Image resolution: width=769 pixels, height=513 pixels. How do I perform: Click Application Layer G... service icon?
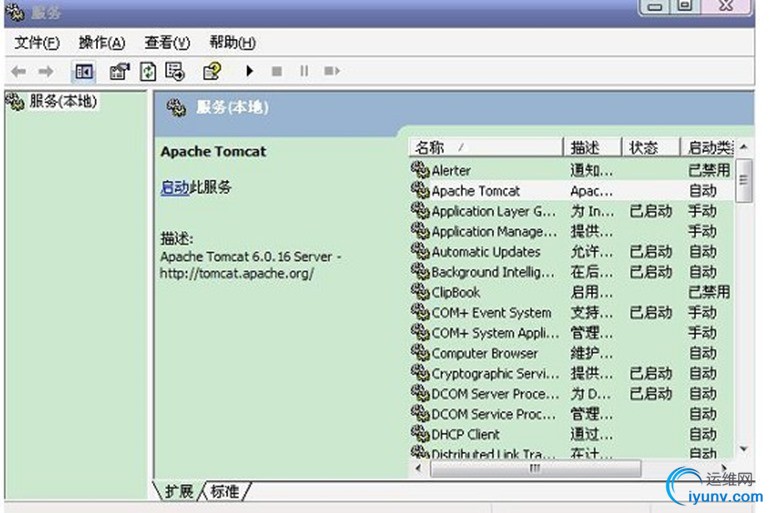tap(420, 211)
